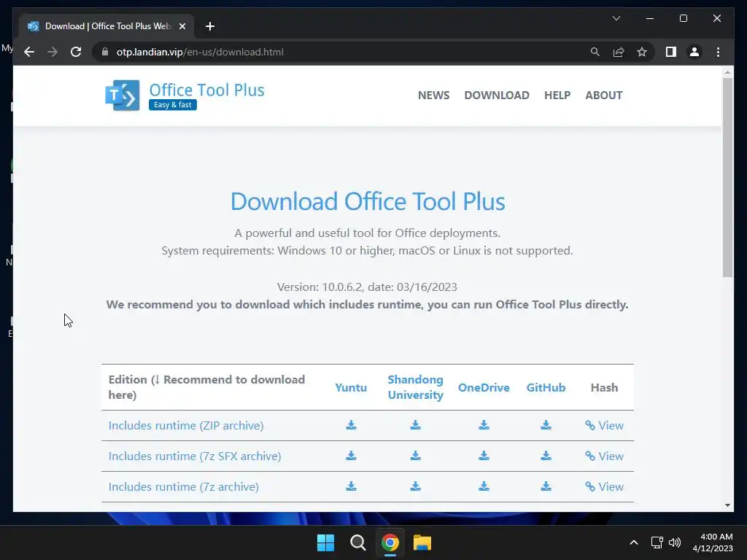Open tab search chevron
Image resolution: width=747 pixels, height=560 pixels.
(616, 18)
